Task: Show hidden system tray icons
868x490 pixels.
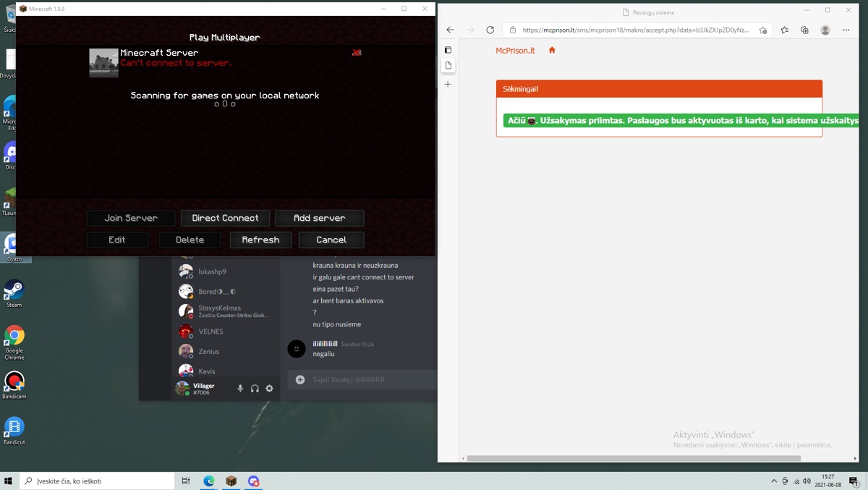Action: point(774,481)
